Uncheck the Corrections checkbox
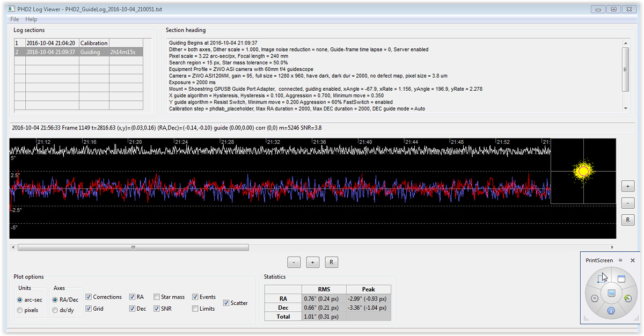Viewport: 644px width, 336px height. click(89, 297)
